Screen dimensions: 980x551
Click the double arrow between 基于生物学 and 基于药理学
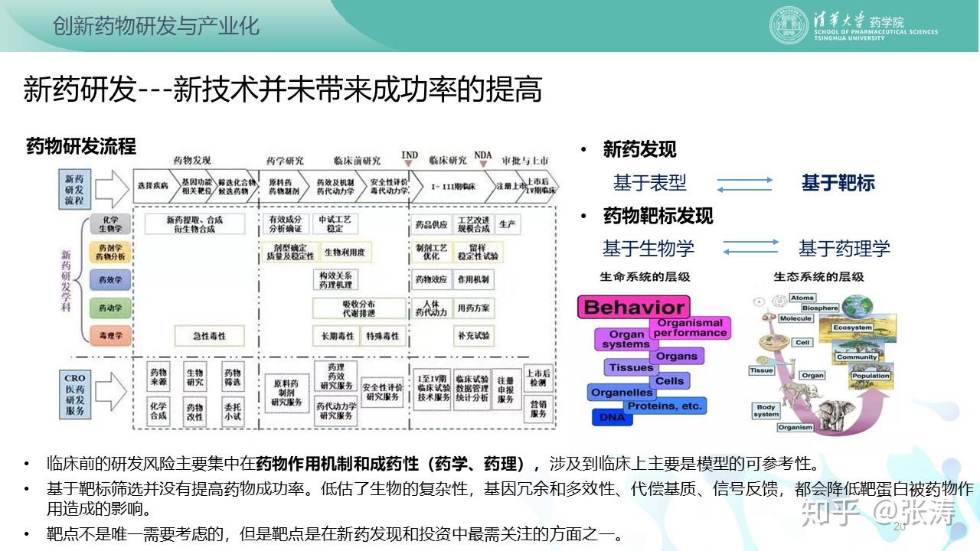pyautogui.click(x=751, y=248)
